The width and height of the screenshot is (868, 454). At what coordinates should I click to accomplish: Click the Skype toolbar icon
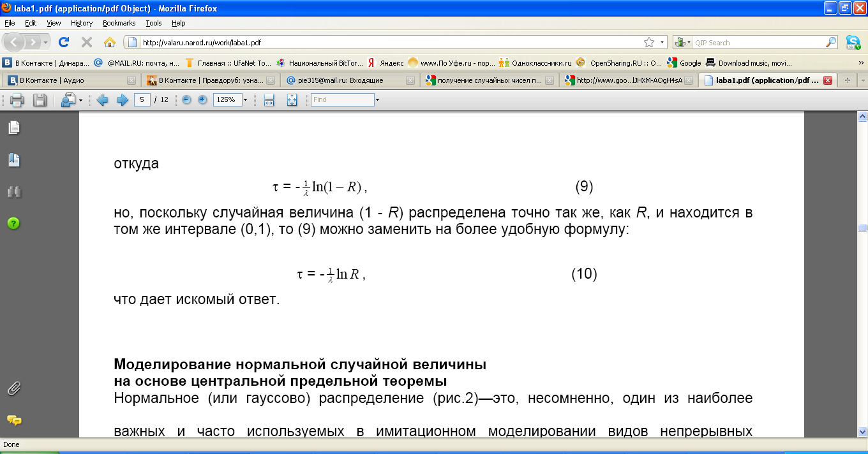tap(853, 43)
